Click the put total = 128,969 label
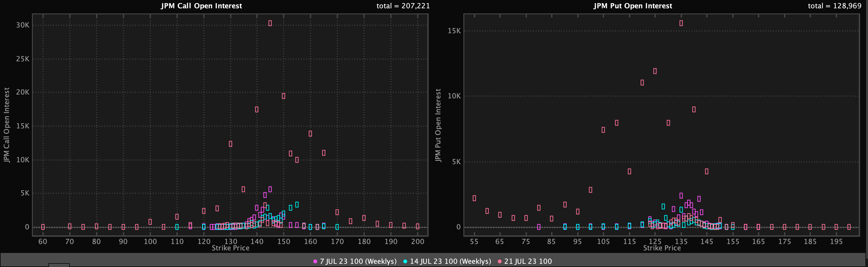This screenshot has width=868, height=267. tap(834, 6)
